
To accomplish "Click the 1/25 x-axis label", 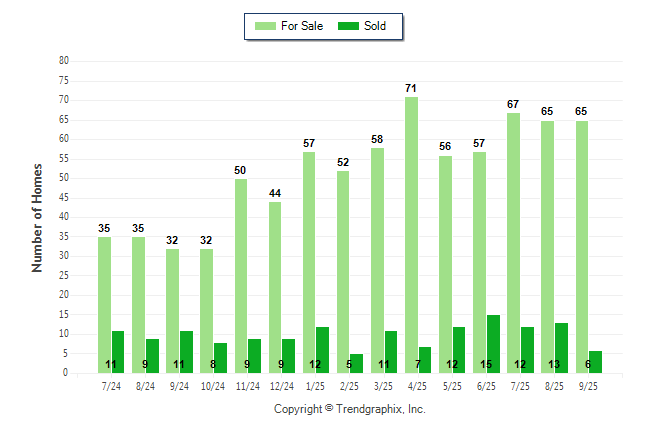I will [315, 385].
